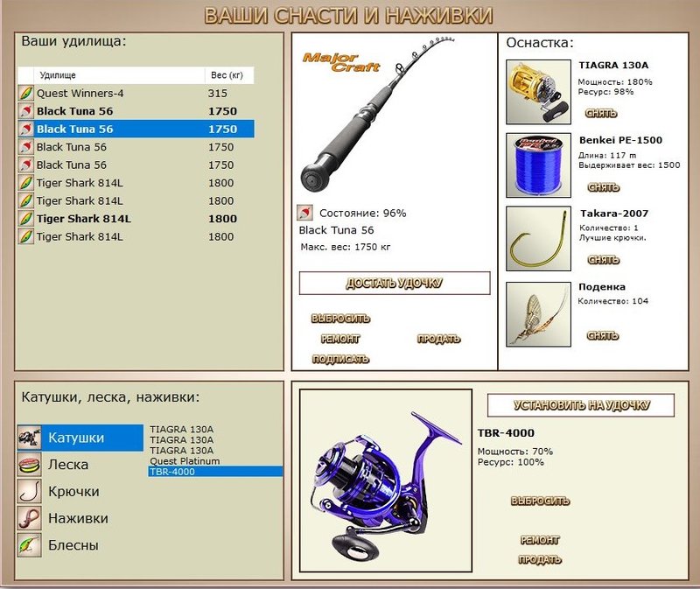Discard the TBR-4000 reel with ВЫБРОСИТЬ
Image resolution: width=700 pixels, height=589 pixels.
540,501
